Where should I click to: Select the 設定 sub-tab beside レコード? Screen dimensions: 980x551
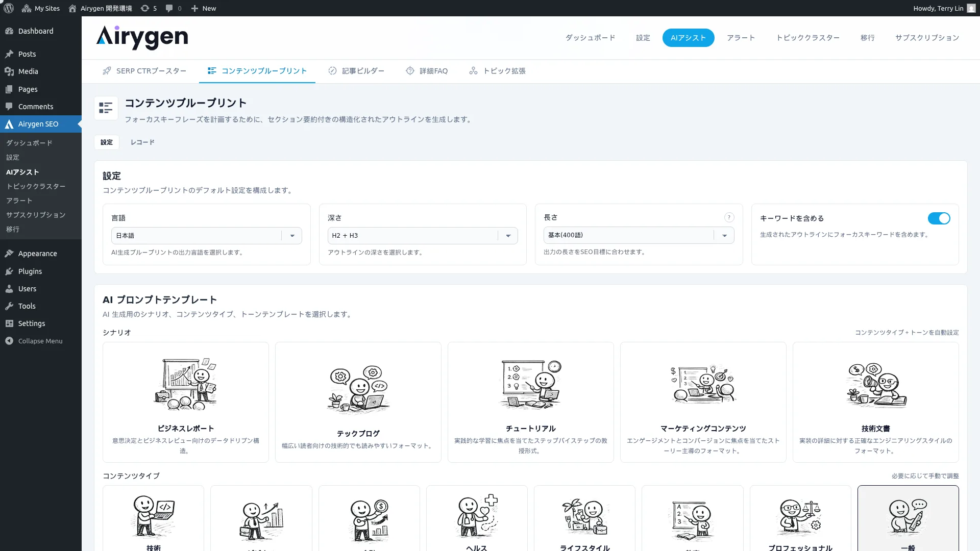pyautogui.click(x=107, y=142)
